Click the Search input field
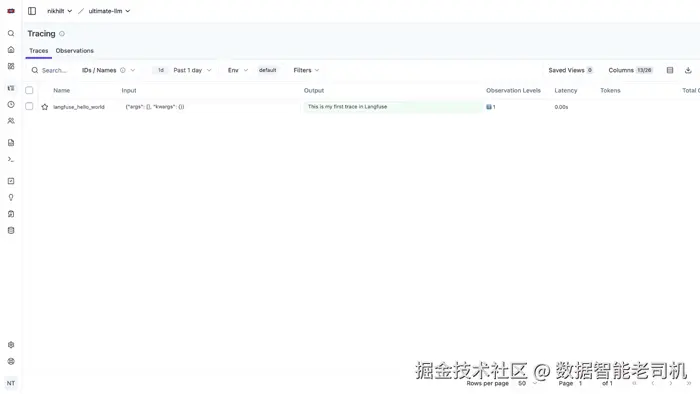The height and width of the screenshot is (394, 700). 54,70
